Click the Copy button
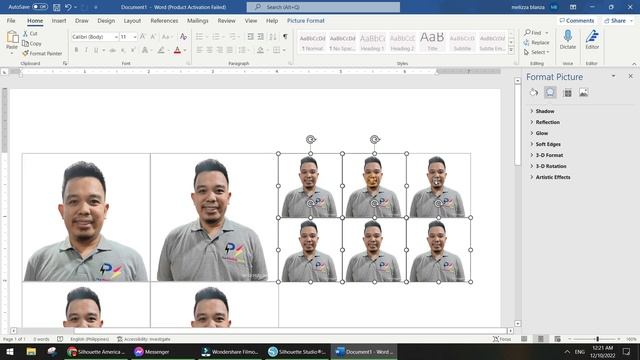The image size is (640, 360). pyautogui.click(x=32, y=43)
